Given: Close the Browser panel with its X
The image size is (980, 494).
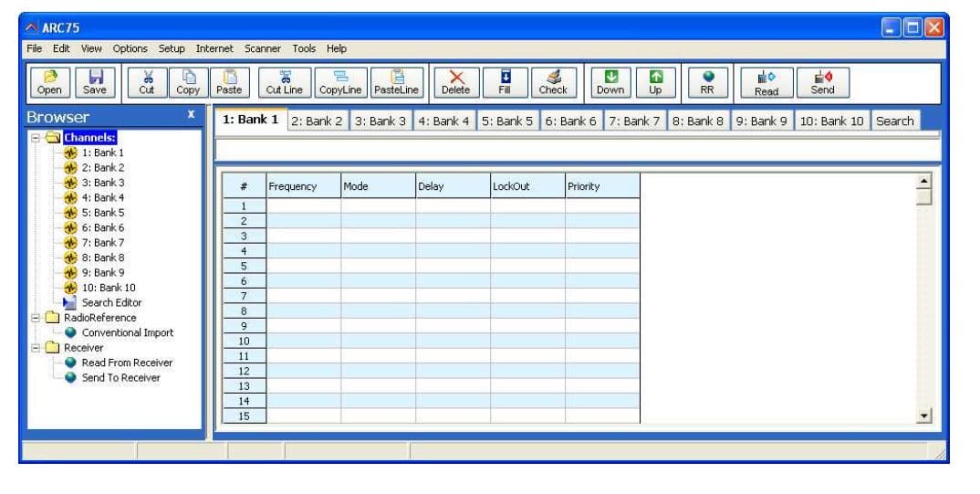Looking at the screenshot, I should tap(192, 114).
